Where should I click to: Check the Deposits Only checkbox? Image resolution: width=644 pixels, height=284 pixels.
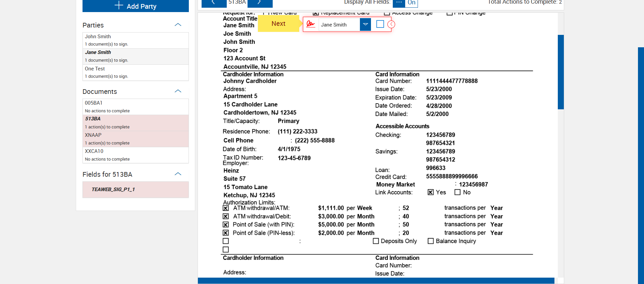click(376, 241)
